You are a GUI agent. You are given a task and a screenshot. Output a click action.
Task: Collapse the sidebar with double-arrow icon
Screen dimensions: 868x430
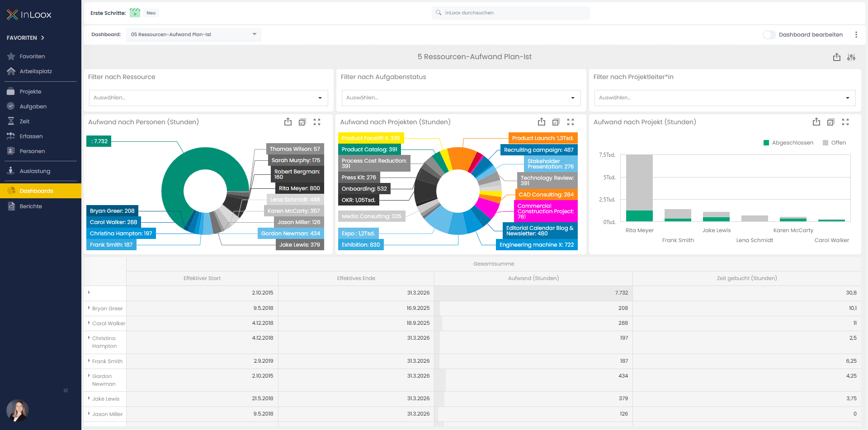point(66,390)
